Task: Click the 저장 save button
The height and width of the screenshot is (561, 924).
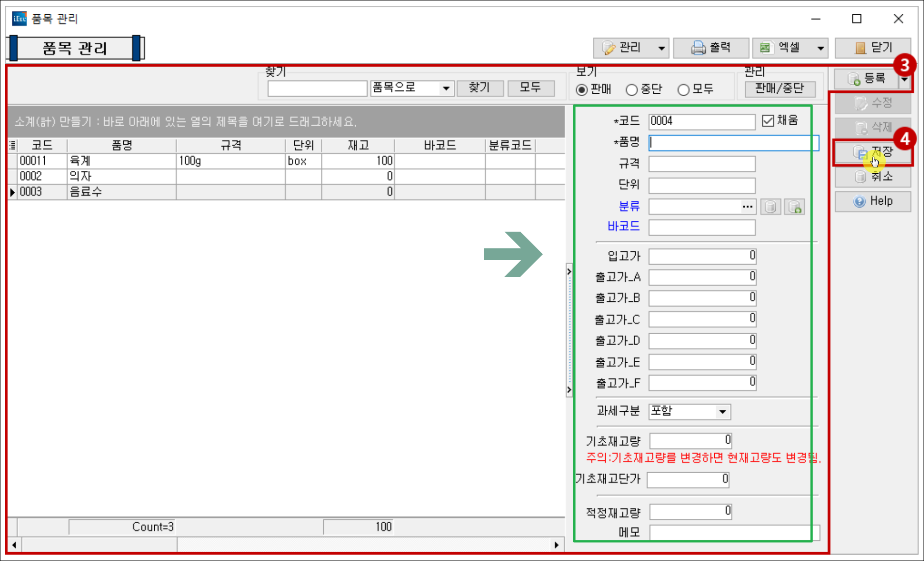Action: click(873, 152)
